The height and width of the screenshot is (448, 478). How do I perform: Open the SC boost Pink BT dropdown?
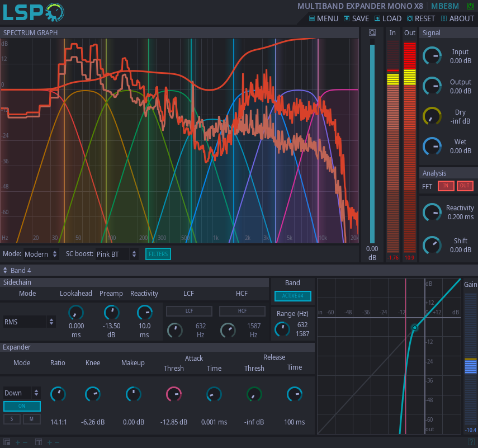pos(117,254)
